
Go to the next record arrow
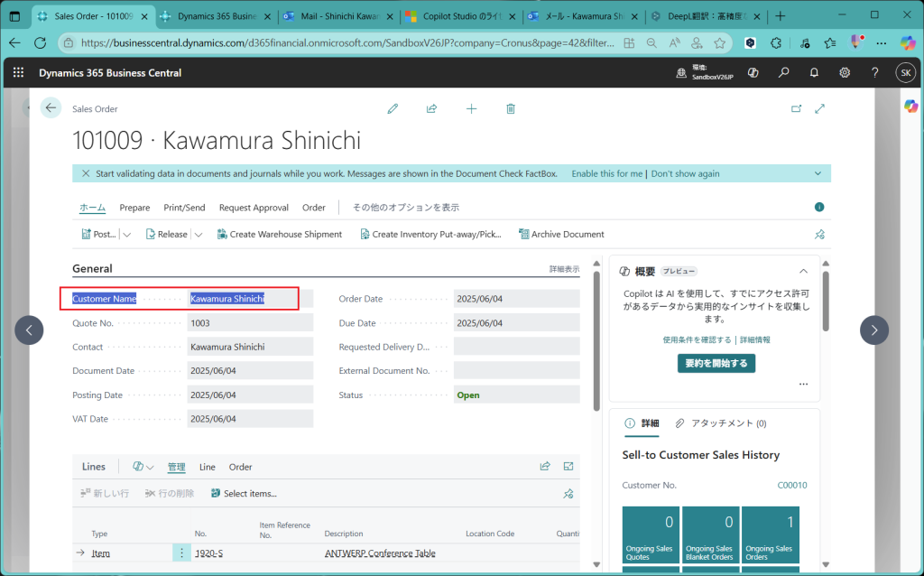click(x=873, y=330)
